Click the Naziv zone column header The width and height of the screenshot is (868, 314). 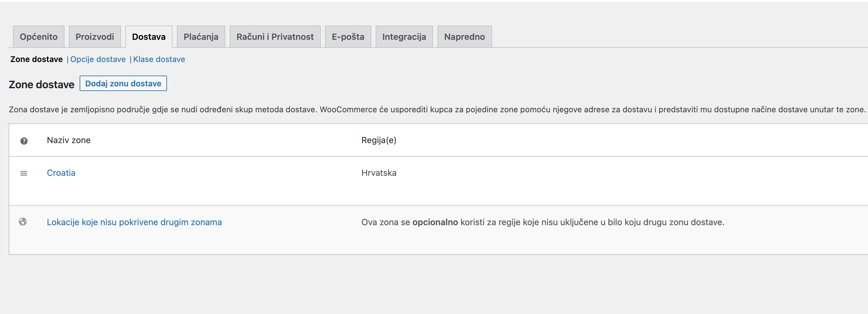coord(69,140)
